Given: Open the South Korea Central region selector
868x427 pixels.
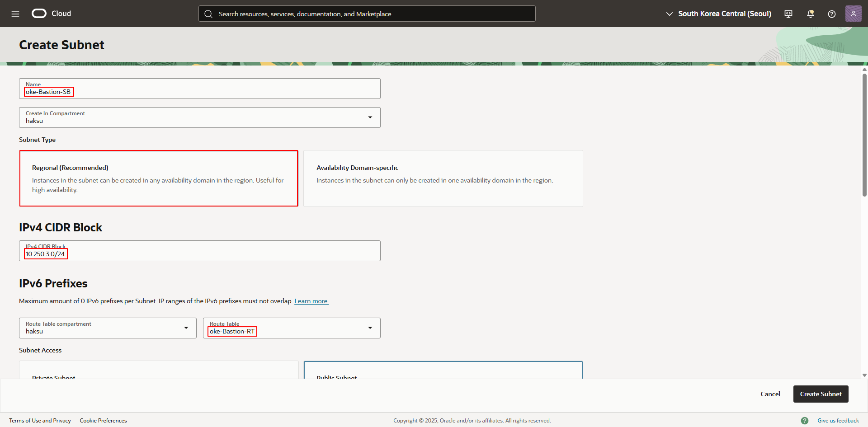Looking at the screenshot, I should (x=719, y=14).
